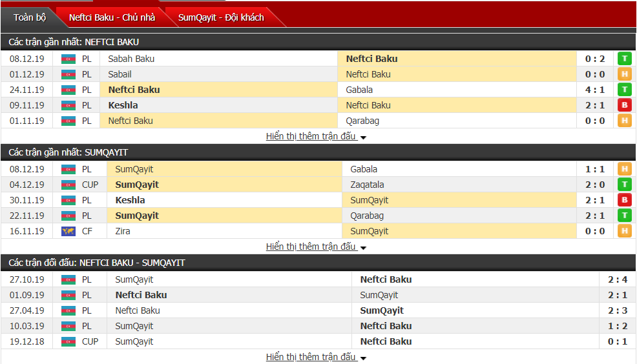Click Zaqatala team name
This screenshot has height=364, width=637.
coord(367,185)
